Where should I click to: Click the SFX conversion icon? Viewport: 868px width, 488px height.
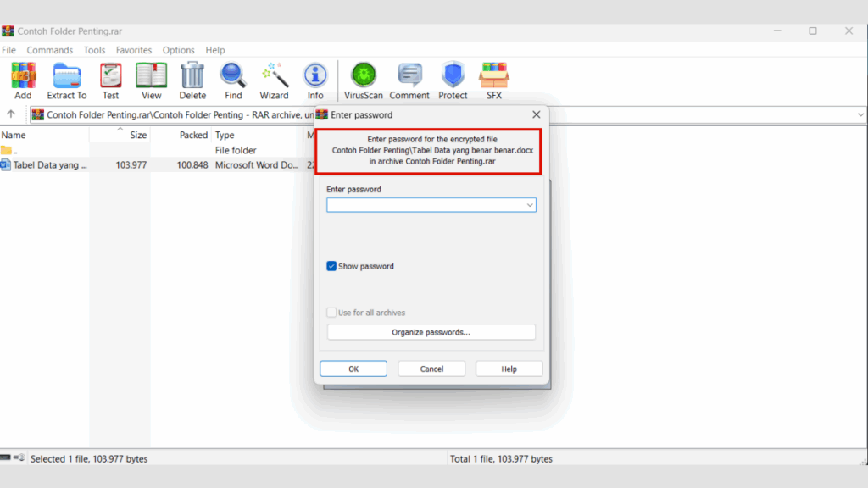tap(494, 76)
